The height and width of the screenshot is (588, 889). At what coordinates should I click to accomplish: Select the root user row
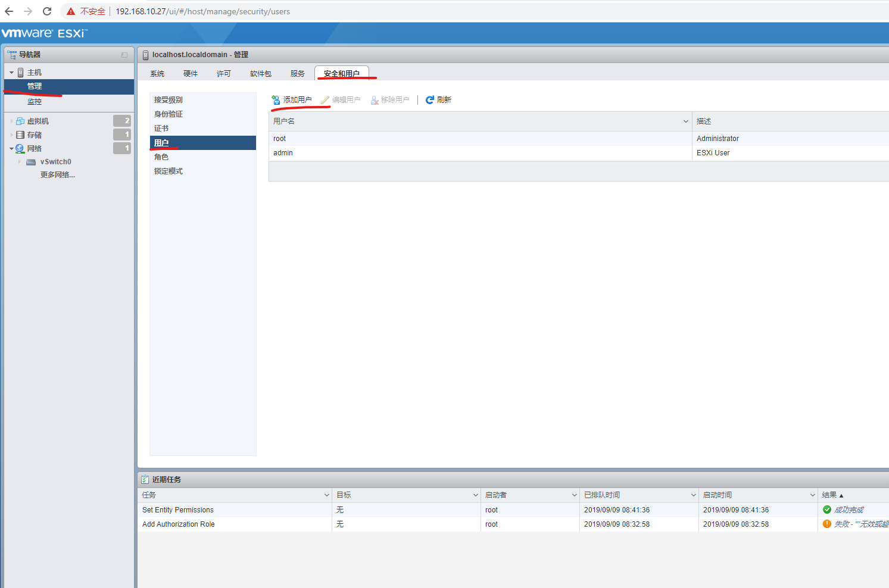(579, 139)
